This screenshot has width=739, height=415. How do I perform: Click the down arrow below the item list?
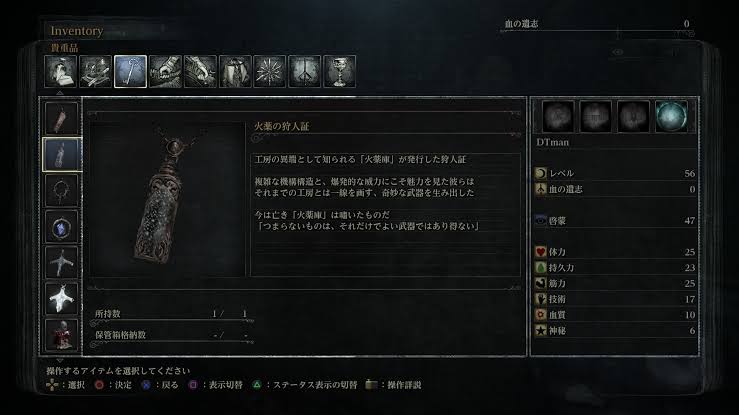coord(60,360)
